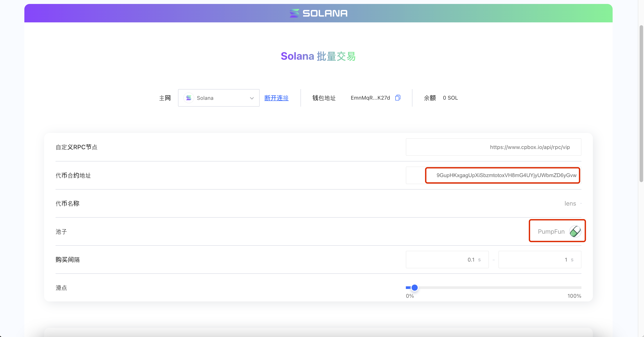Image resolution: width=644 pixels, height=337 pixels.
Task: Click the middle of the slippage slider track
Action: pos(493,288)
